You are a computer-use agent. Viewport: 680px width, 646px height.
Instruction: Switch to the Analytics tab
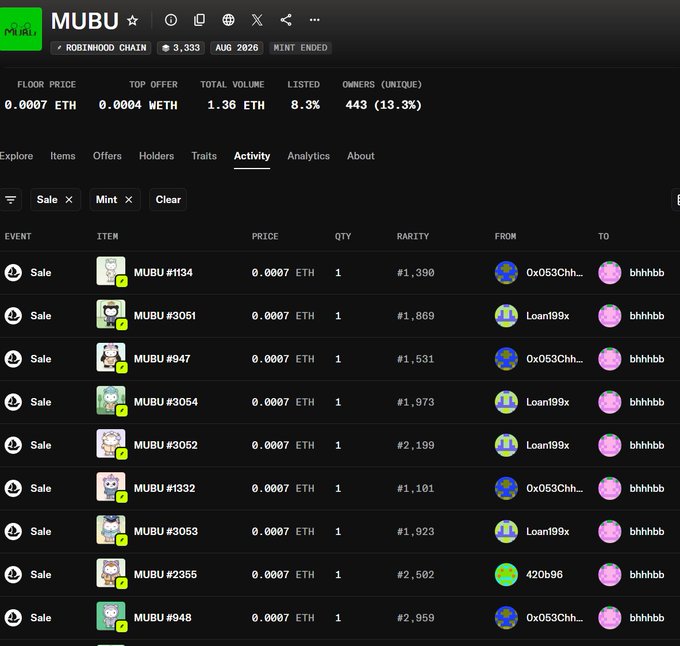(308, 156)
